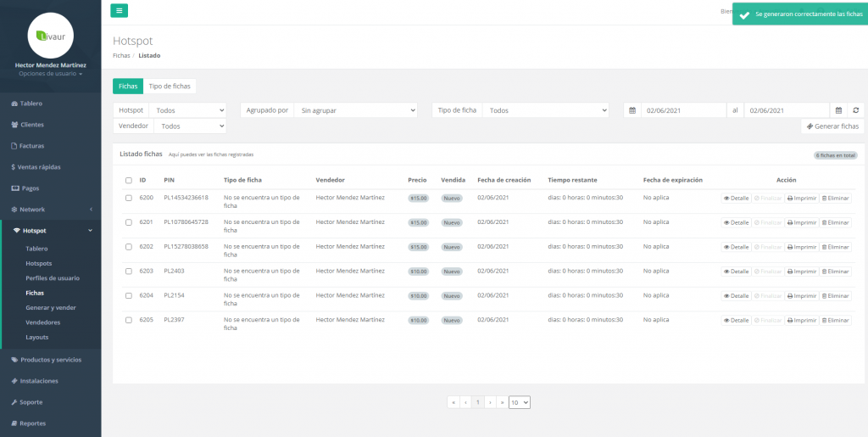Image resolution: width=868 pixels, height=437 pixels.
Task: Check the box for ficha 6201
Action: pyautogui.click(x=129, y=222)
